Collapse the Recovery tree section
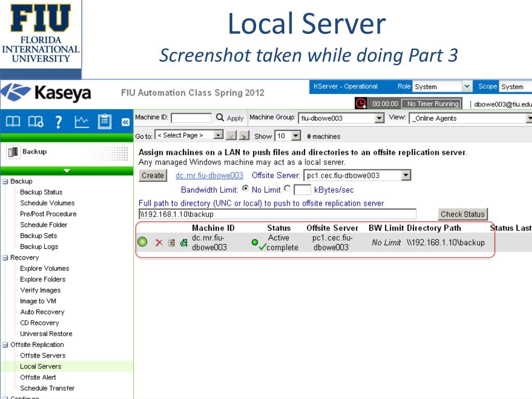Image resolution: width=532 pixels, height=399 pixels. (5, 258)
